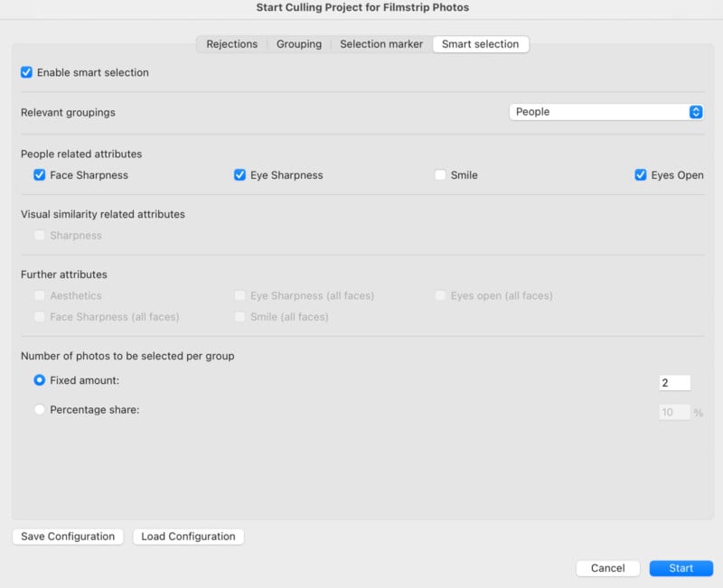Screen dimensions: 723x588
Task: Click the Smart selection tab
Action: (481, 43)
